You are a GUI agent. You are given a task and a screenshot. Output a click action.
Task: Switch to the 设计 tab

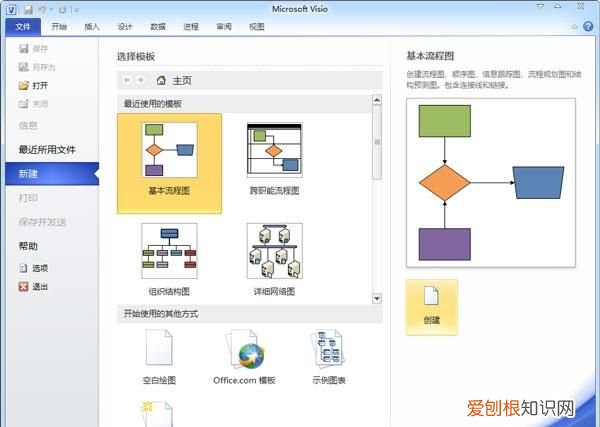coord(125,27)
